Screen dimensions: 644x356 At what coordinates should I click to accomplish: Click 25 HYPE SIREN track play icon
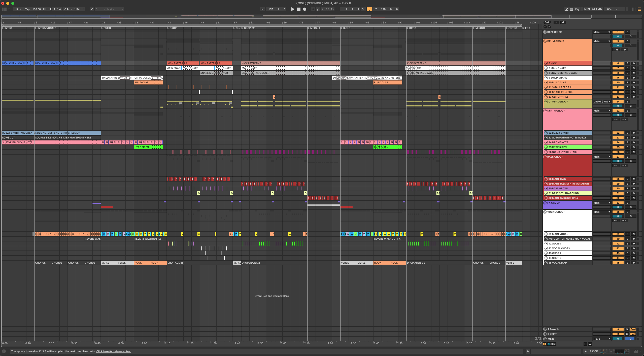pos(546,147)
